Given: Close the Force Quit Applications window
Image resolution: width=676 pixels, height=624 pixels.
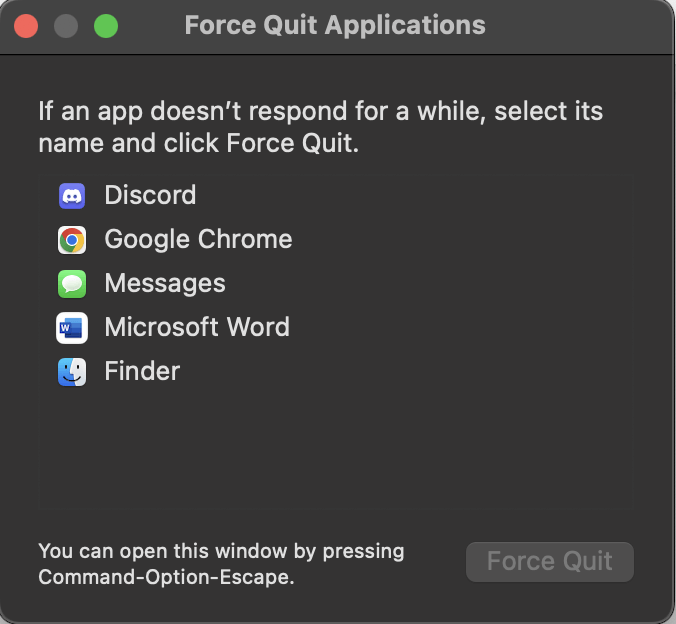Looking at the screenshot, I should 26,26.
